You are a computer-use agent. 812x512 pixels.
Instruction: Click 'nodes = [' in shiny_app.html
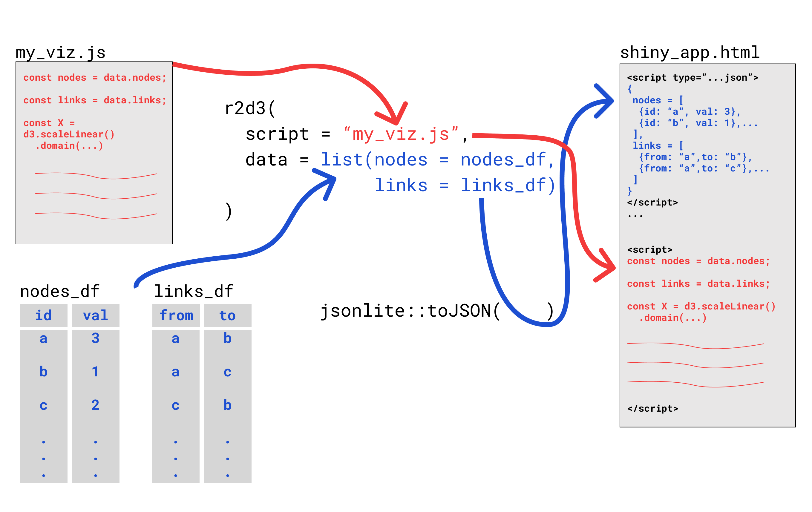tap(658, 100)
